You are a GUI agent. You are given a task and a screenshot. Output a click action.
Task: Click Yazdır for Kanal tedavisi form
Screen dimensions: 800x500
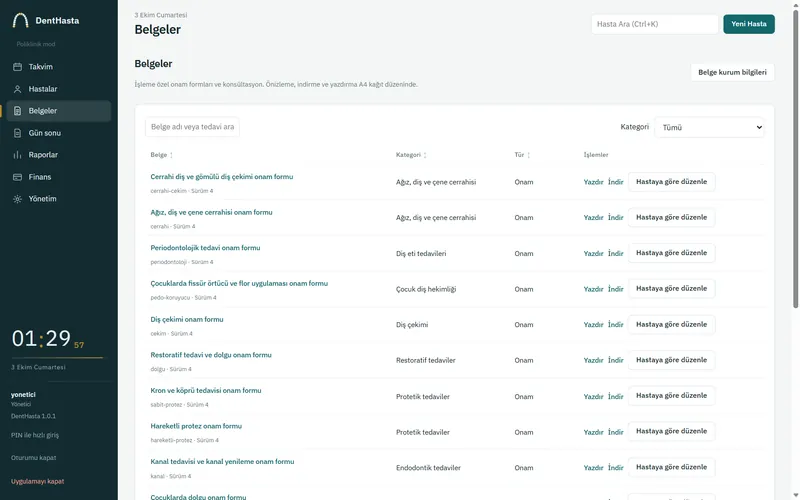(x=593, y=468)
